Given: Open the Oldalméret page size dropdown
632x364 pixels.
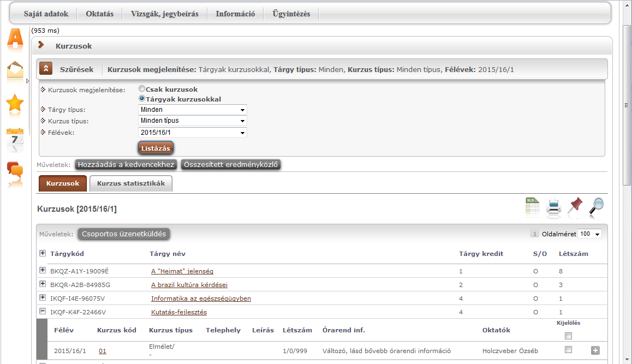Looking at the screenshot, I should click(x=589, y=234).
